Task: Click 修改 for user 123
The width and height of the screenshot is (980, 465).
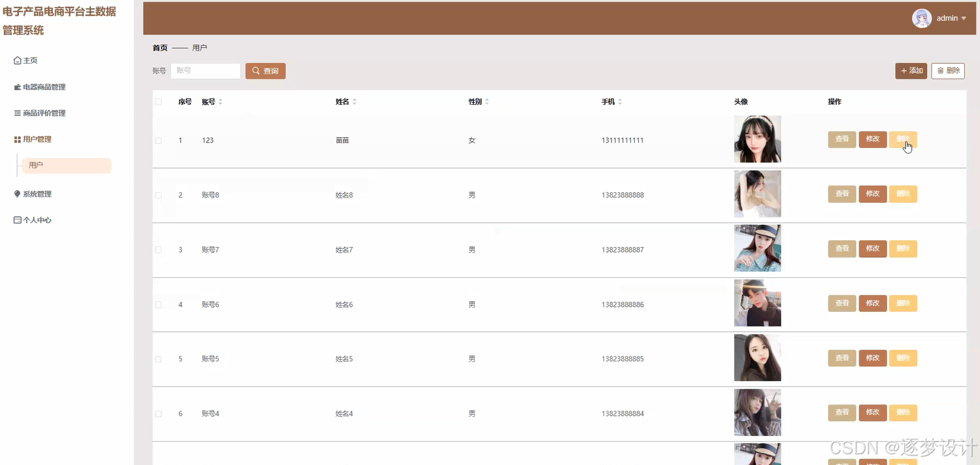Action: [x=873, y=139]
